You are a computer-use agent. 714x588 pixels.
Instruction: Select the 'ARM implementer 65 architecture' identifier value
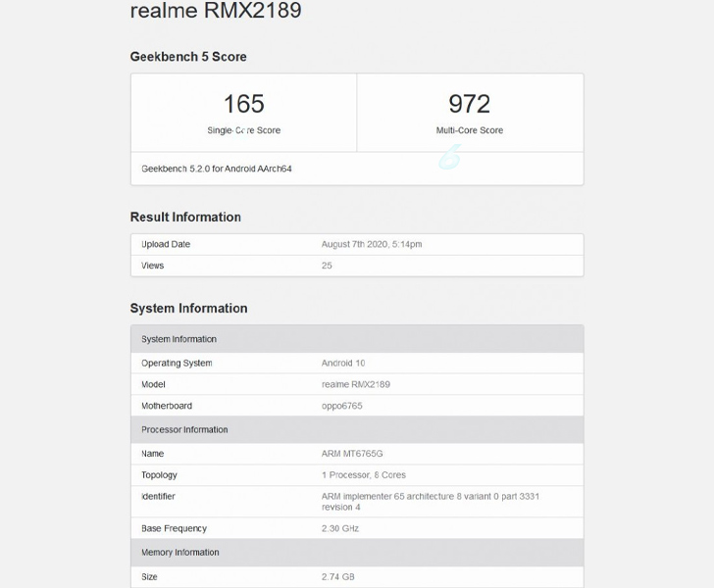tap(431, 502)
